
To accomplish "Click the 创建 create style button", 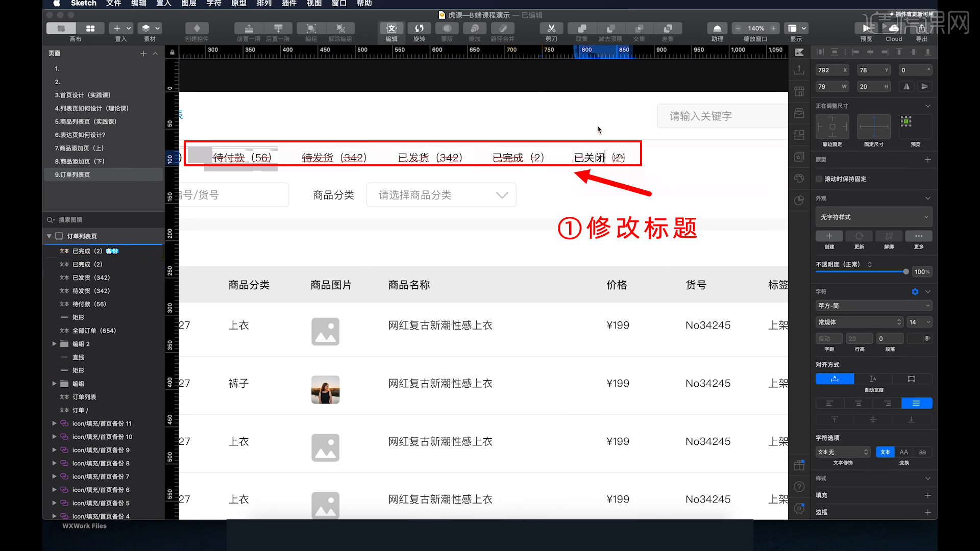I will pos(829,236).
